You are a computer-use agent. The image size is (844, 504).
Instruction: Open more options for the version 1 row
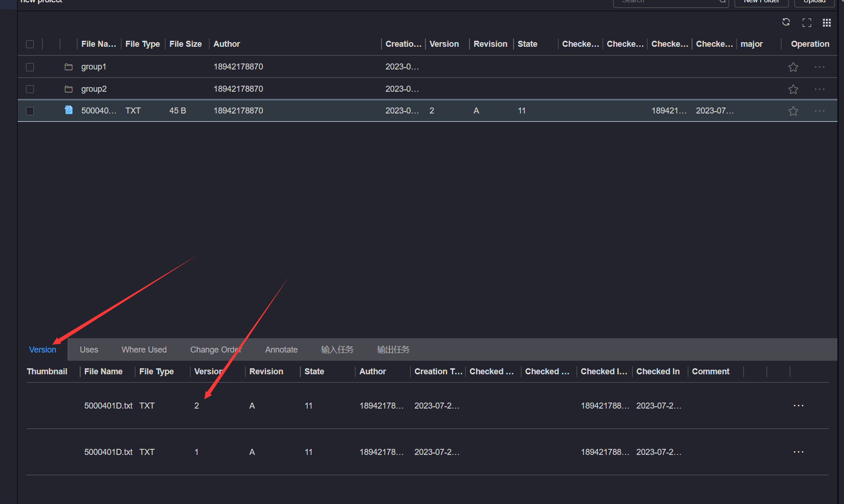[x=798, y=452]
